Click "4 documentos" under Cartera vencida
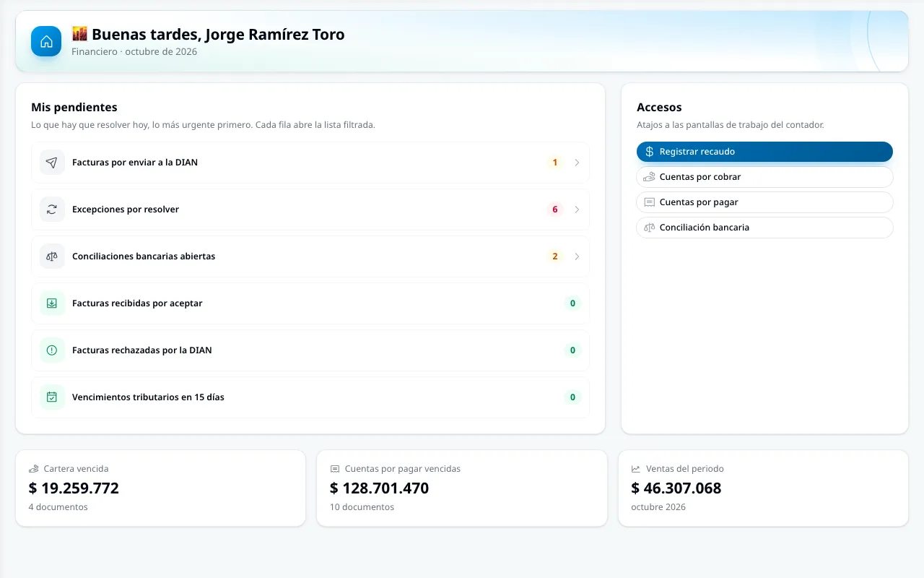Viewport: 924px width, 578px height. tap(58, 507)
